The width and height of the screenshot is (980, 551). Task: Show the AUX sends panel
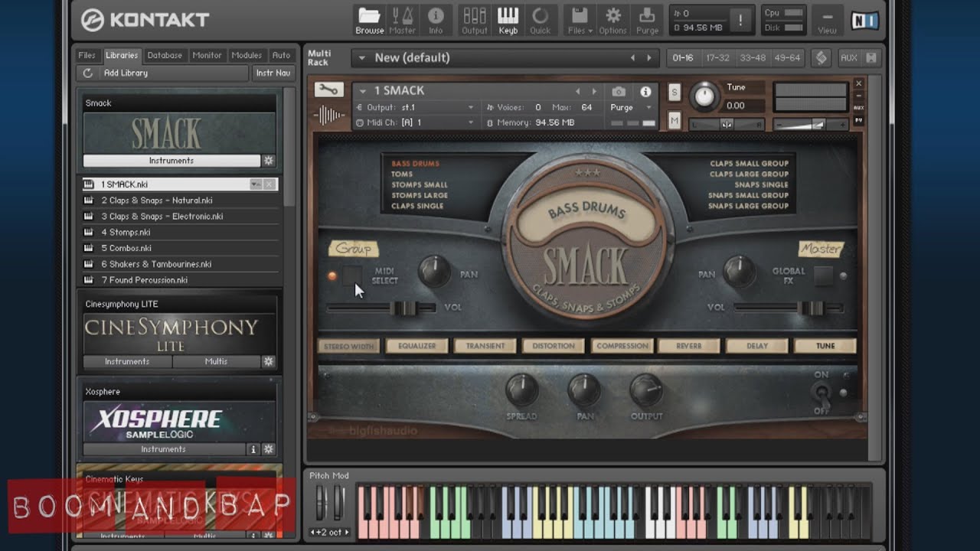[848, 57]
